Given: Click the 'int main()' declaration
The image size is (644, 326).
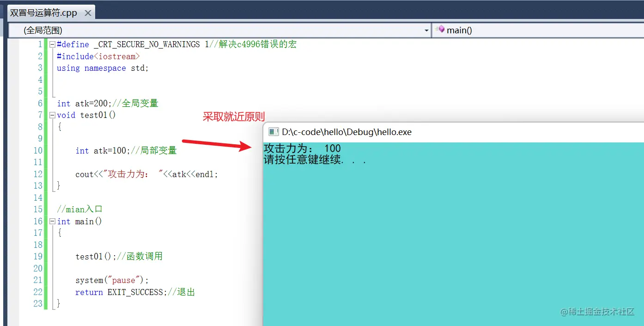Looking at the screenshot, I should 79,221.
